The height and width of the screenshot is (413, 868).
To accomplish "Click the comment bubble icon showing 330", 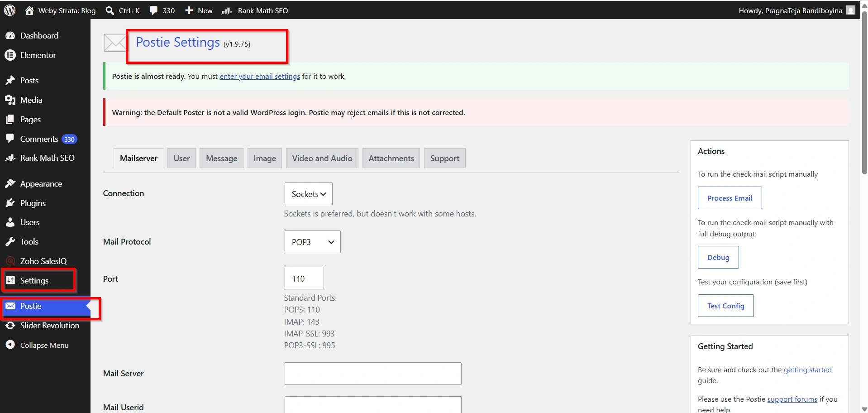I will [x=153, y=10].
